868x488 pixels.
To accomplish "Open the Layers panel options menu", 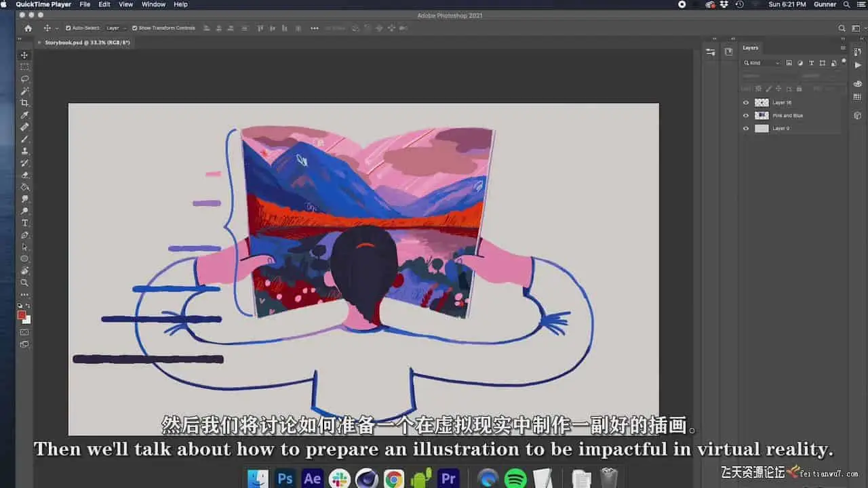I will tap(843, 48).
